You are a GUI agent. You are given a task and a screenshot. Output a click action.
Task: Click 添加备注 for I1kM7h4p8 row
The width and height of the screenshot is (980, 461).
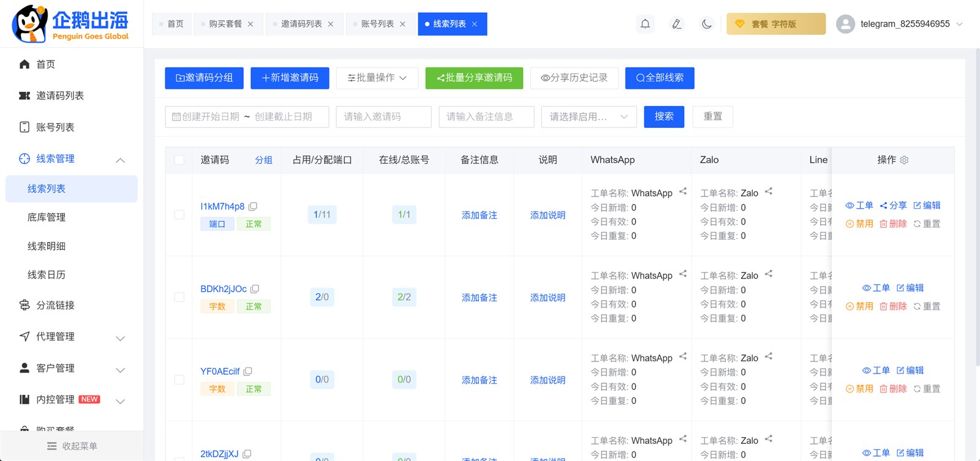479,215
